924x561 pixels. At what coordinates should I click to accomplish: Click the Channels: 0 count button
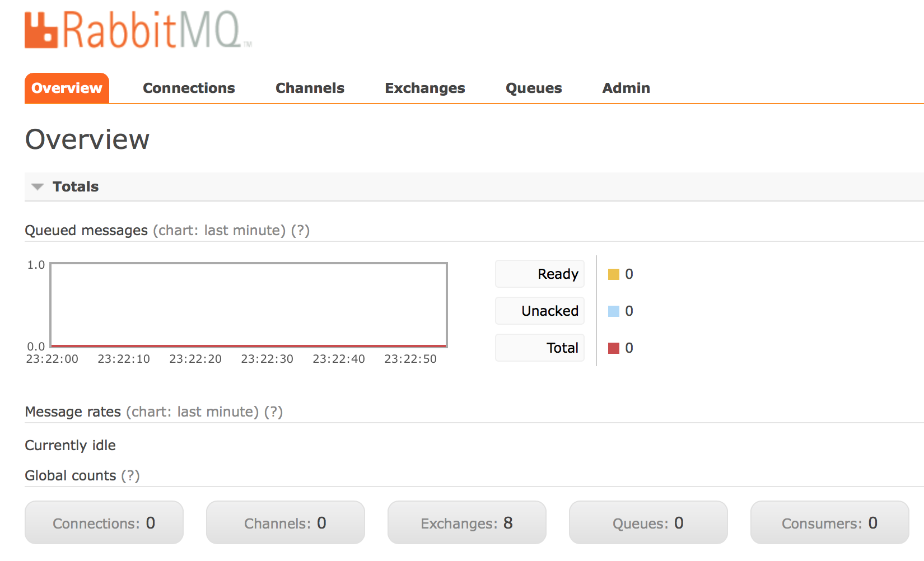[x=286, y=522]
